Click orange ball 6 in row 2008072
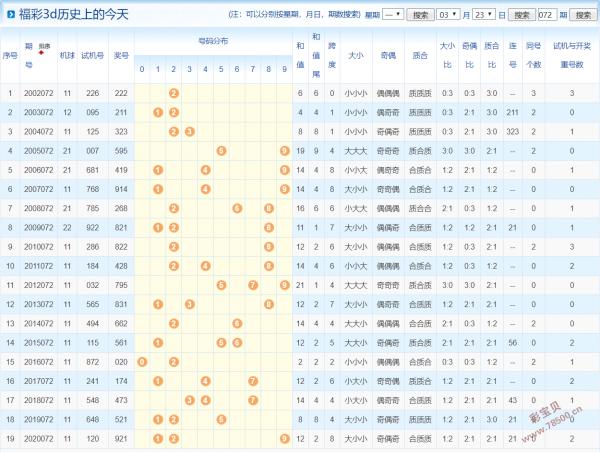 click(237, 208)
